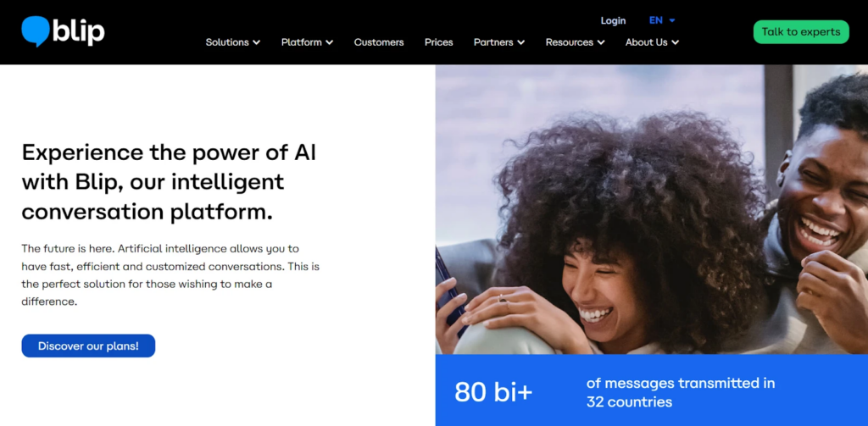This screenshot has width=868, height=426.
Task: Expand the Platform dropdown chevron
Action: (330, 42)
